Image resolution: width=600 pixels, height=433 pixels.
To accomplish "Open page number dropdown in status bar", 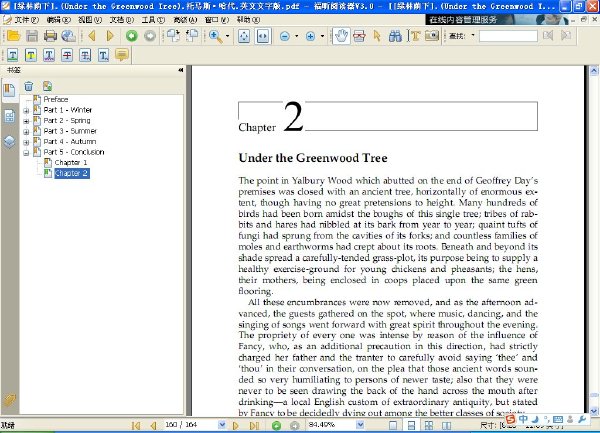I will [x=222, y=425].
